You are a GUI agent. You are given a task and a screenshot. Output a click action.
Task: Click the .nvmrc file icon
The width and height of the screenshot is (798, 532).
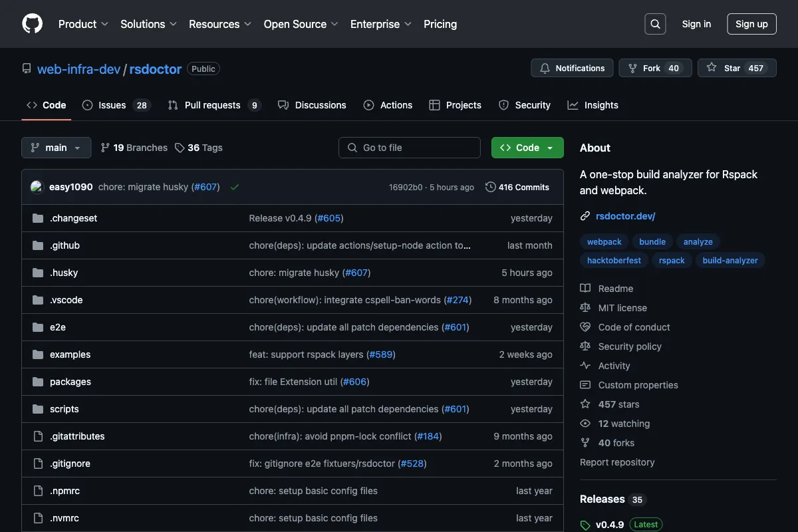(38, 518)
